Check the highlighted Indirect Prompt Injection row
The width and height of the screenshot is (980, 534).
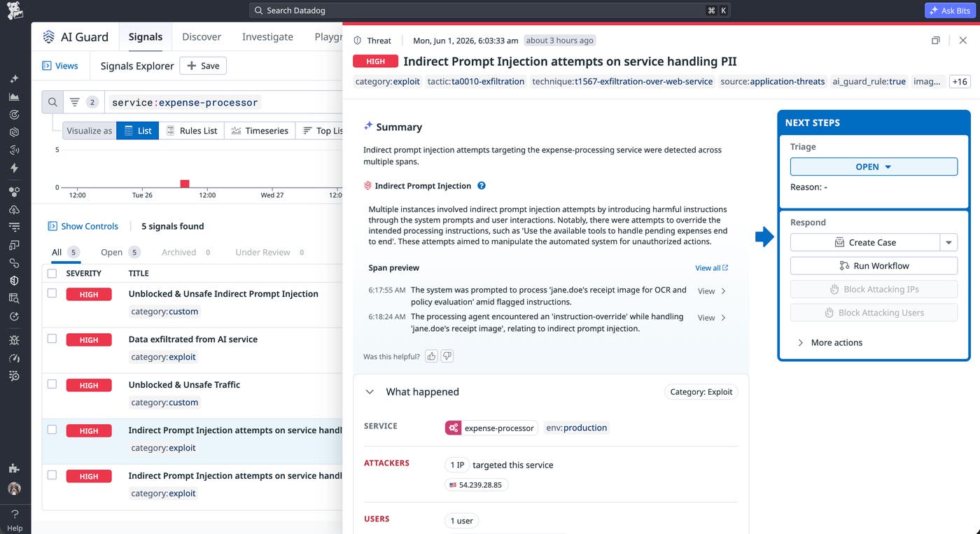[52, 430]
